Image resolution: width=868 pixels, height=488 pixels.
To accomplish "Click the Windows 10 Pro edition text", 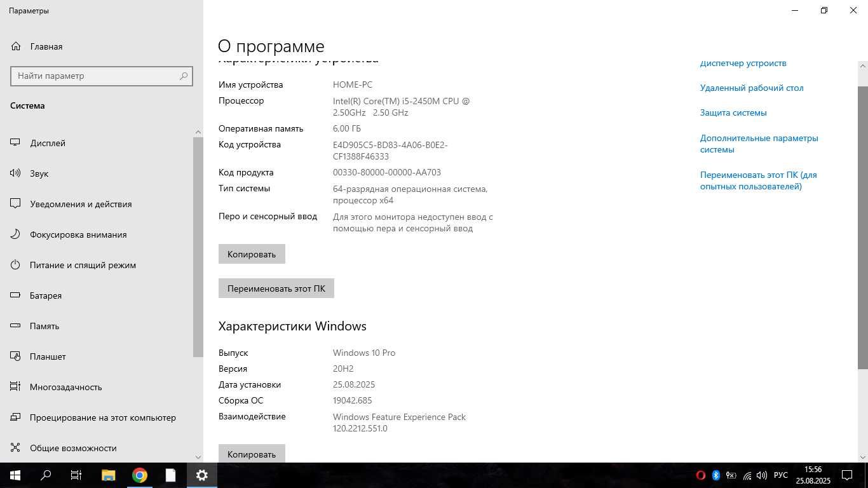I will pos(364,353).
